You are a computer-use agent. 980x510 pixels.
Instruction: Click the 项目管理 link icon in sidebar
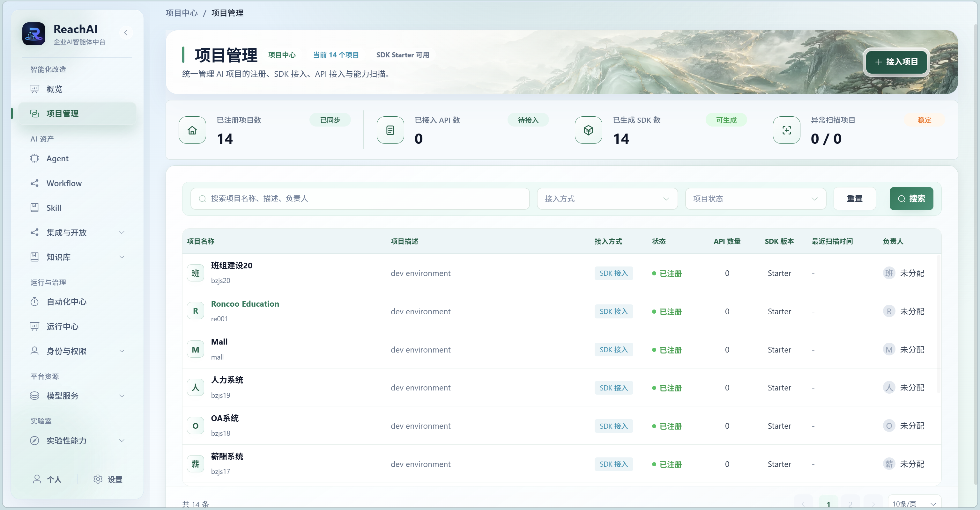coord(35,113)
